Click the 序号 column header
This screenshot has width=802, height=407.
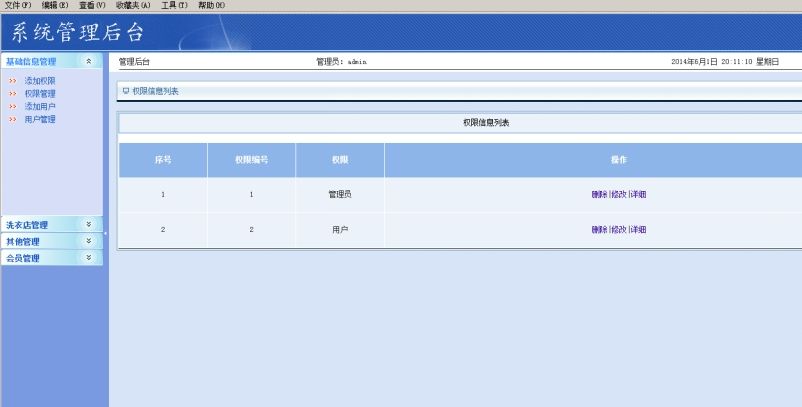pos(163,160)
